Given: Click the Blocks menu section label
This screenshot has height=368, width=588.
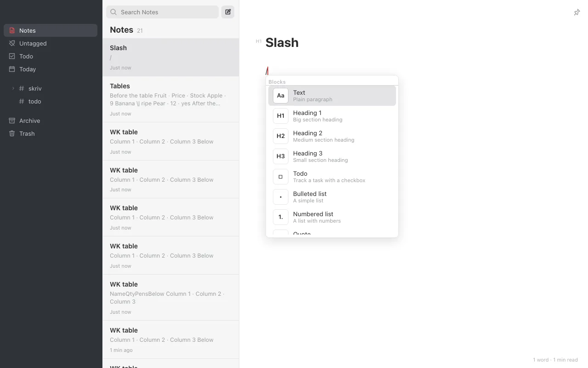Looking at the screenshot, I should point(277,82).
